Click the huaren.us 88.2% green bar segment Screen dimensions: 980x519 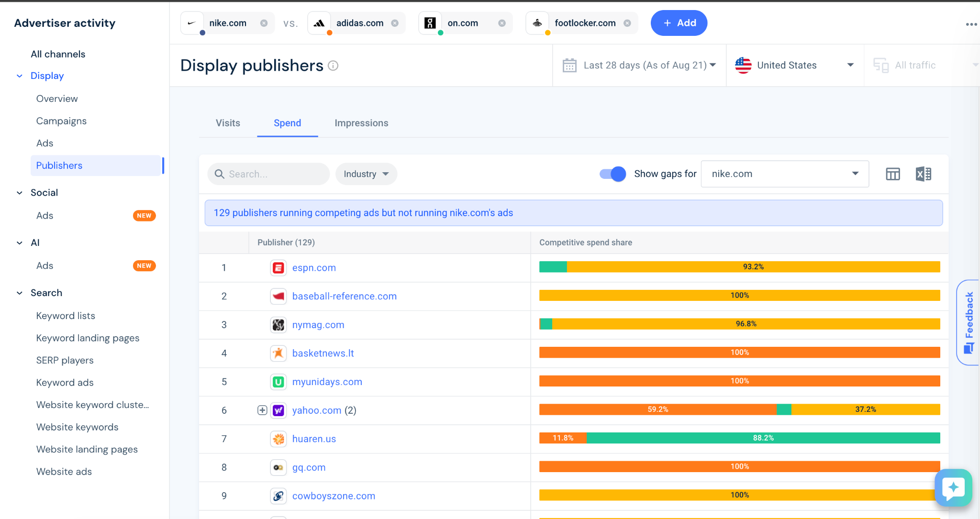[763, 438]
